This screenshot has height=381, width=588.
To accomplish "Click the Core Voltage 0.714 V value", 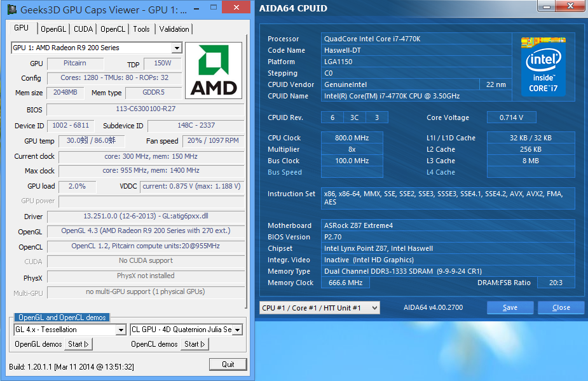I will click(x=512, y=117).
